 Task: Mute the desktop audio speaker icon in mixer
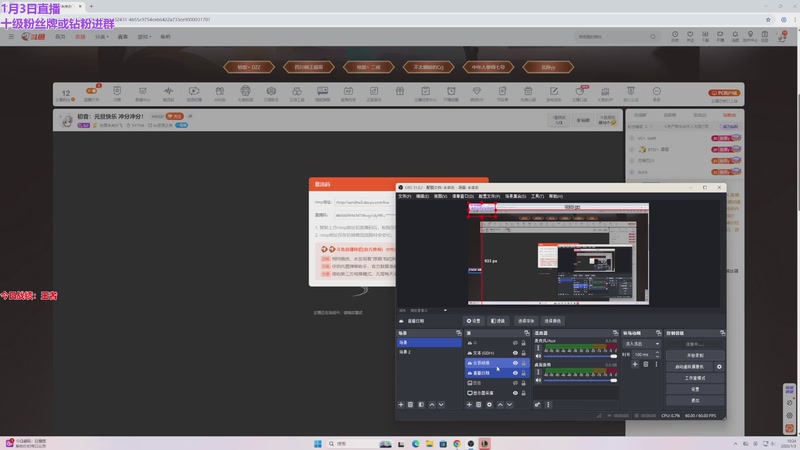click(538, 380)
